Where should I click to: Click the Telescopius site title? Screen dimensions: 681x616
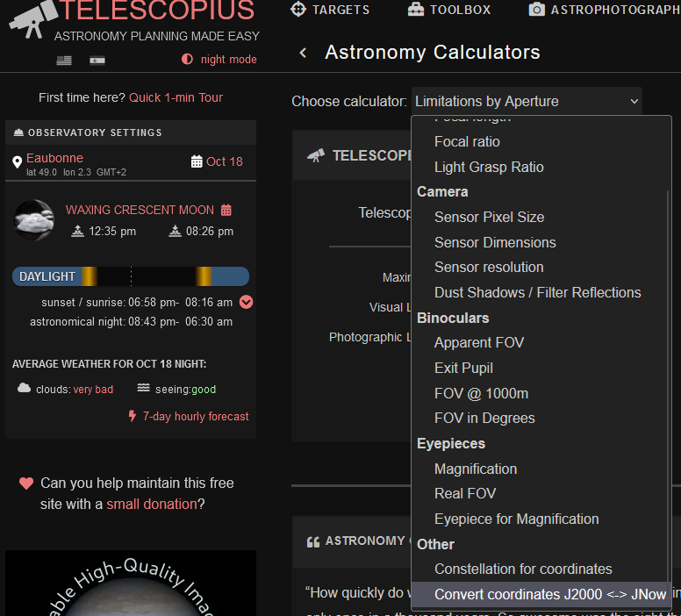tap(156, 11)
